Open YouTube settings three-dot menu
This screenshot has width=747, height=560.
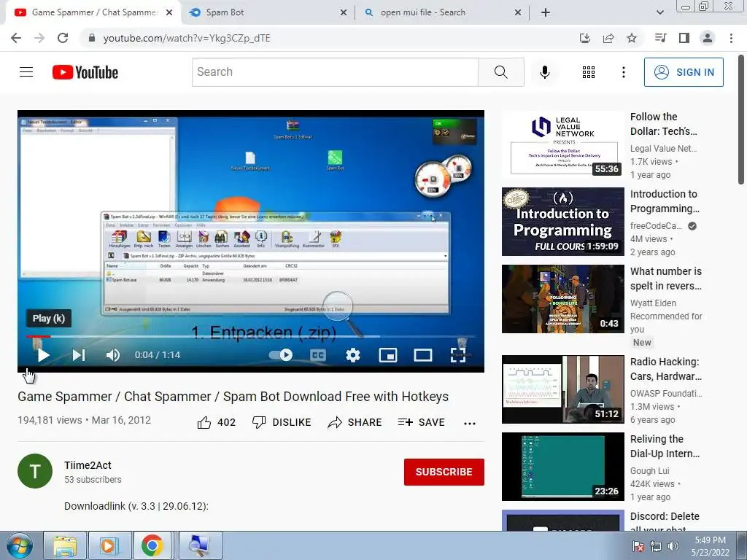(623, 72)
